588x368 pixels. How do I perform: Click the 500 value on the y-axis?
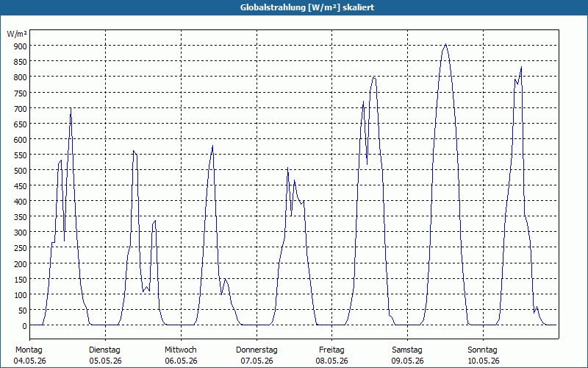21,171
